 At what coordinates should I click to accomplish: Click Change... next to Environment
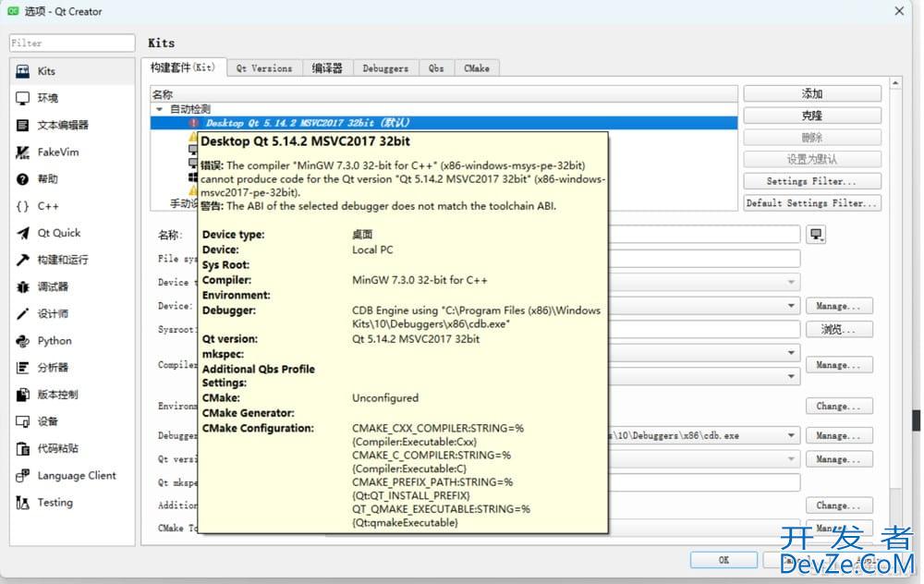coord(839,406)
